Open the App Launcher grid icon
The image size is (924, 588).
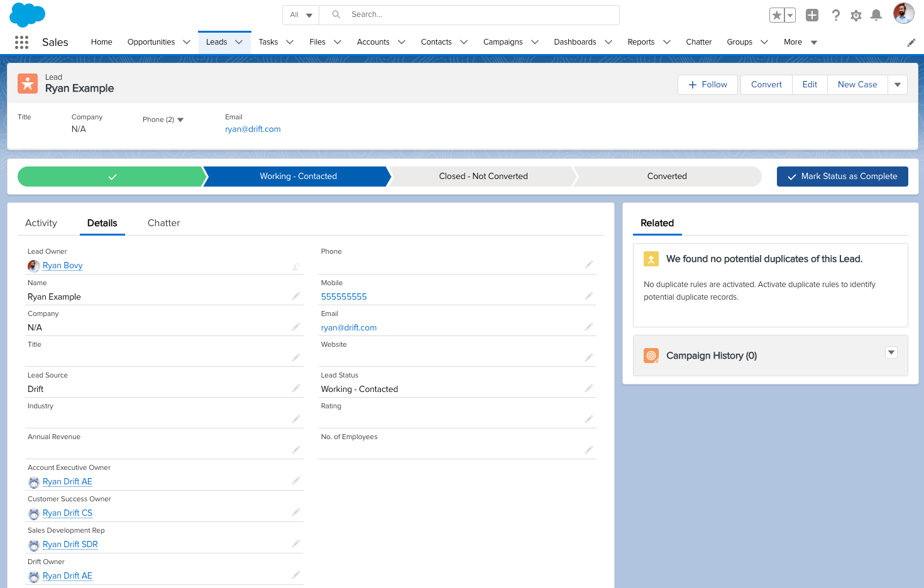[x=21, y=42]
